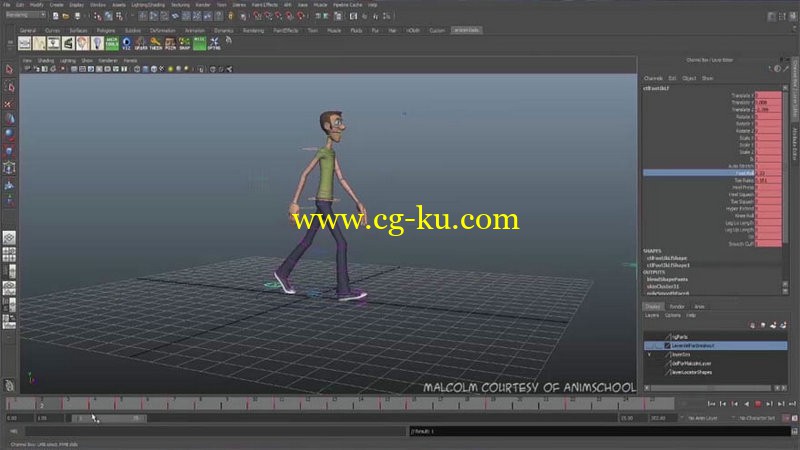Open the viewport Shading menu
Image resolution: width=800 pixels, height=450 pixels.
46,61
